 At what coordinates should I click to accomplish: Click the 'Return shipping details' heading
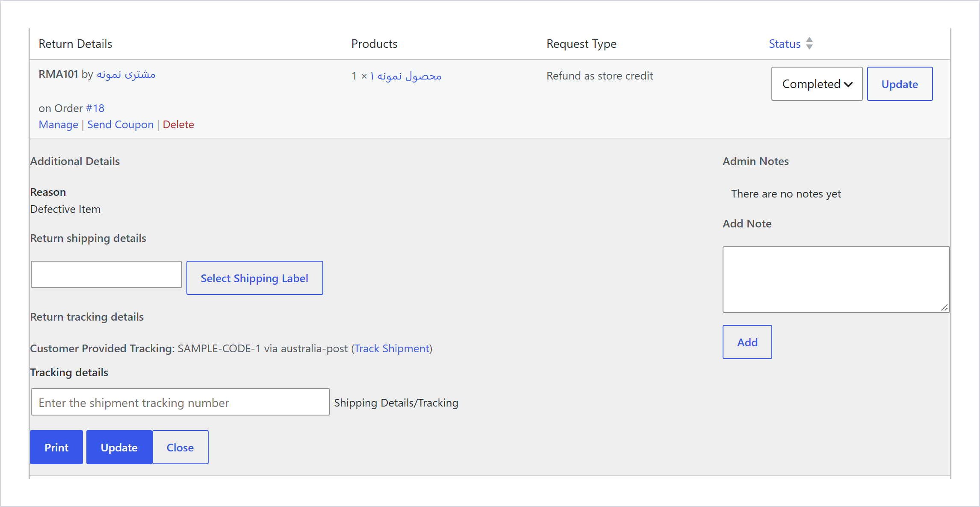88,238
